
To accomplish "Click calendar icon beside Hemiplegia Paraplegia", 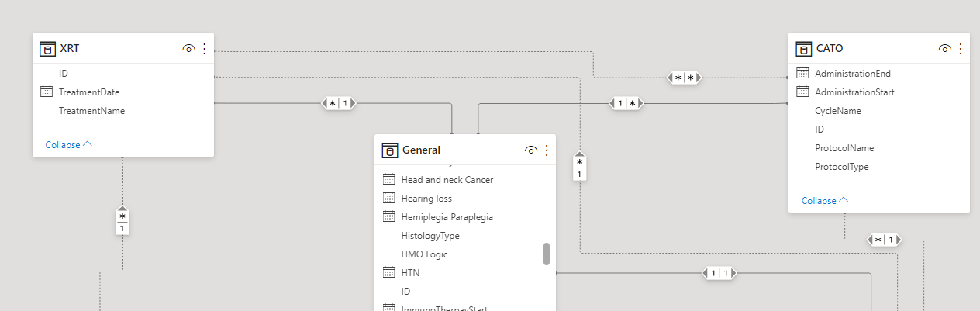I will tap(389, 216).
